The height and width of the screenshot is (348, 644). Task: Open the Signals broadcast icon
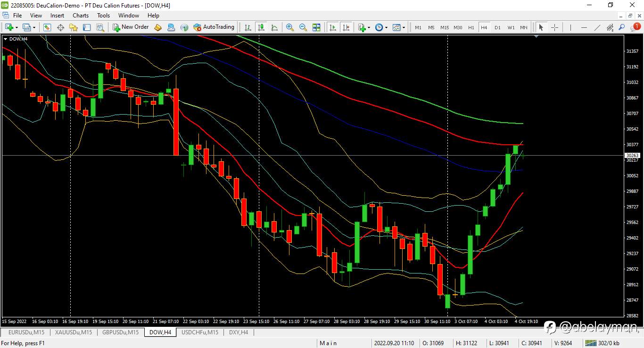pos(184,27)
